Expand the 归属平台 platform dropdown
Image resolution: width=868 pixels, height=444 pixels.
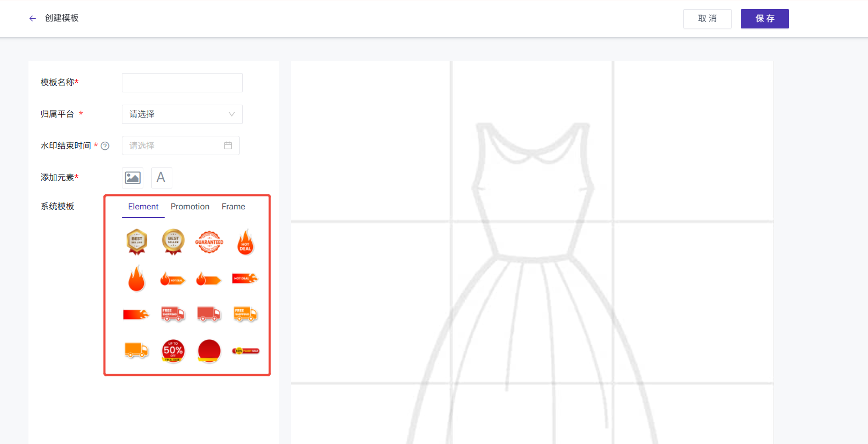[182, 114]
